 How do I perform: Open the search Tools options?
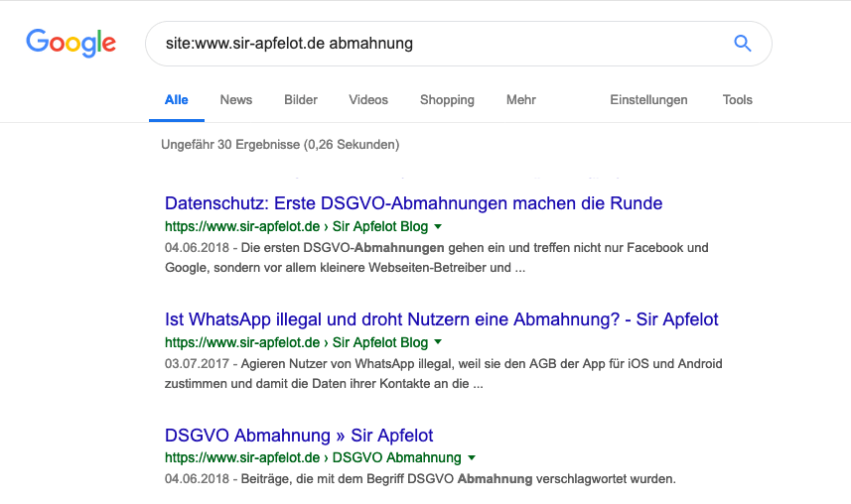click(x=738, y=100)
